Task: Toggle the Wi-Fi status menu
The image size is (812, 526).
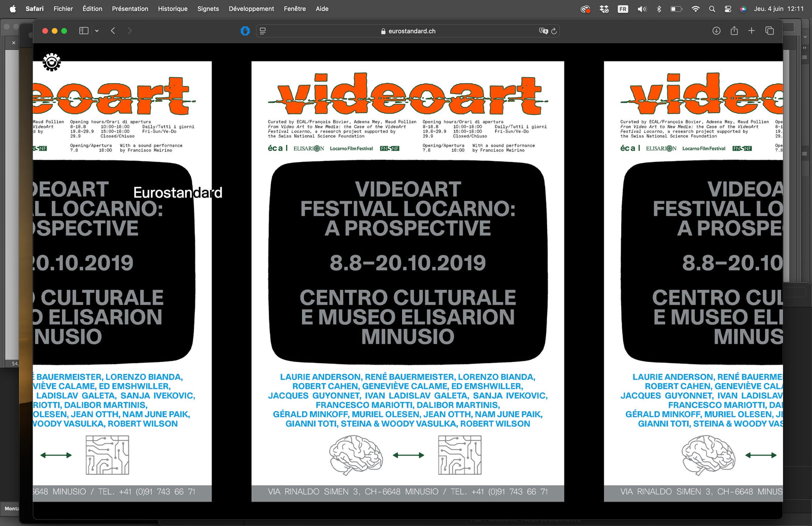Action: (696, 9)
